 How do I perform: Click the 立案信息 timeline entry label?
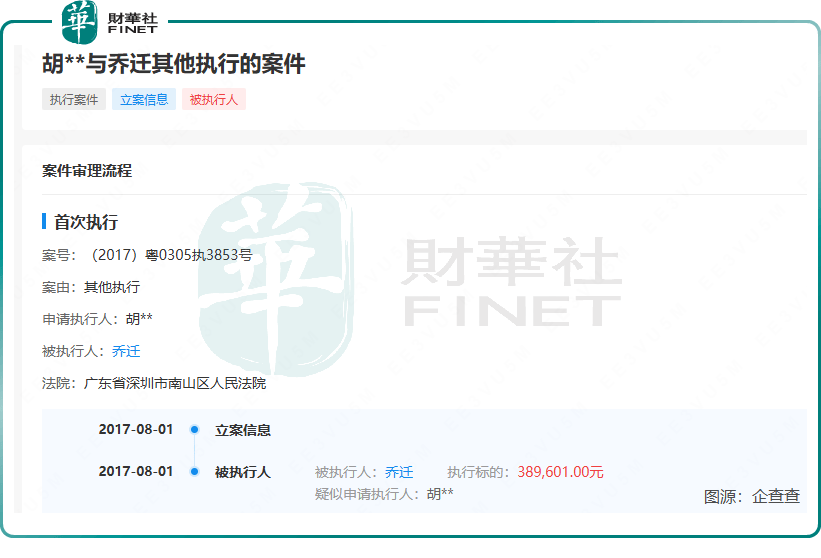pyautogui.click(x=243, y=430)
